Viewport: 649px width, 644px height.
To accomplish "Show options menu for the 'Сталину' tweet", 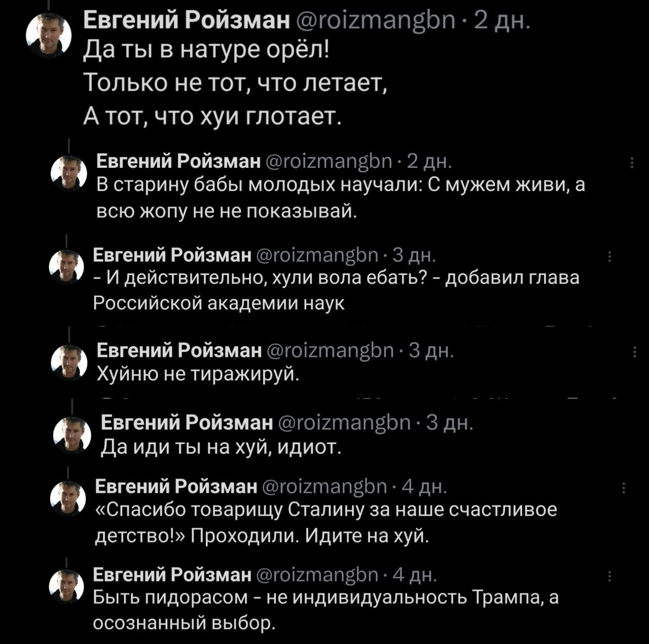I will tap(624, 488).
